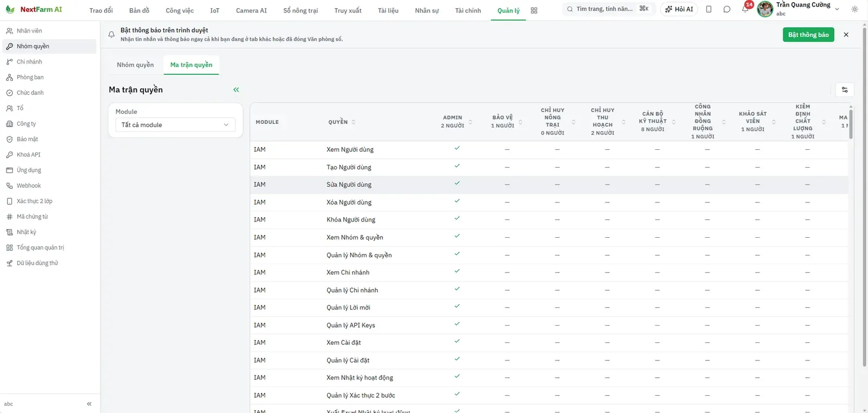Toggle the light/dark theme sun icon

click(855, 9)
